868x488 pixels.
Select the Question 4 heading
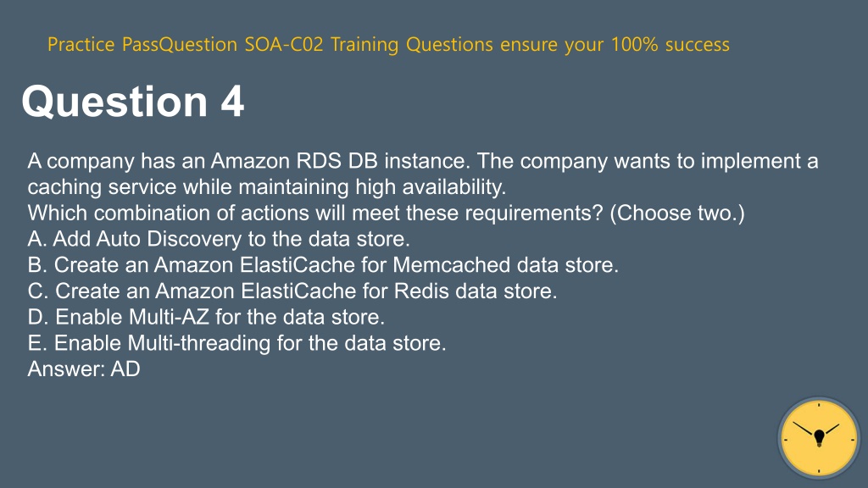pyautogui.click(x=133, y=102)
